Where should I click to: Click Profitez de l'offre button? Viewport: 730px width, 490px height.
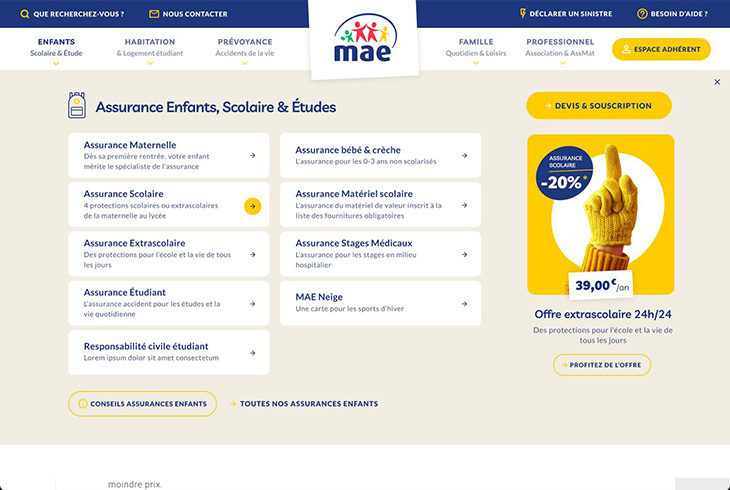click(602, 365)
